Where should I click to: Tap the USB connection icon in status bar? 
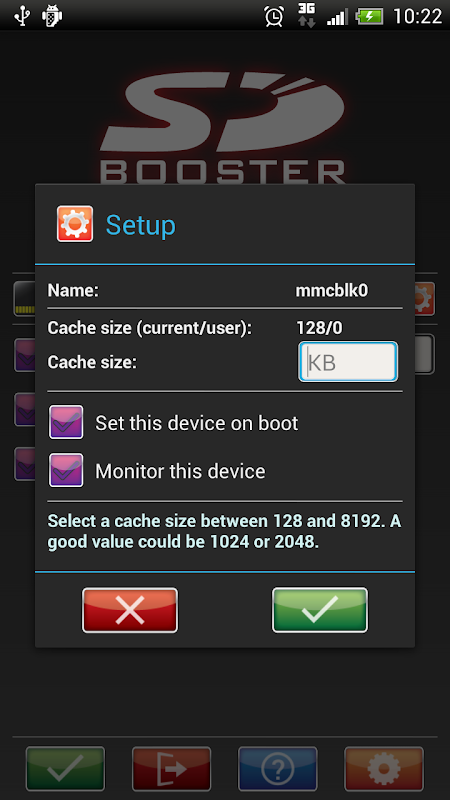pos(22,15)
